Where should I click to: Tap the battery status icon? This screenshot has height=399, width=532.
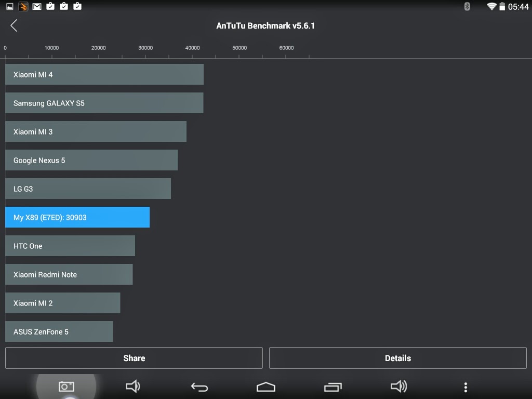[502, 6]
